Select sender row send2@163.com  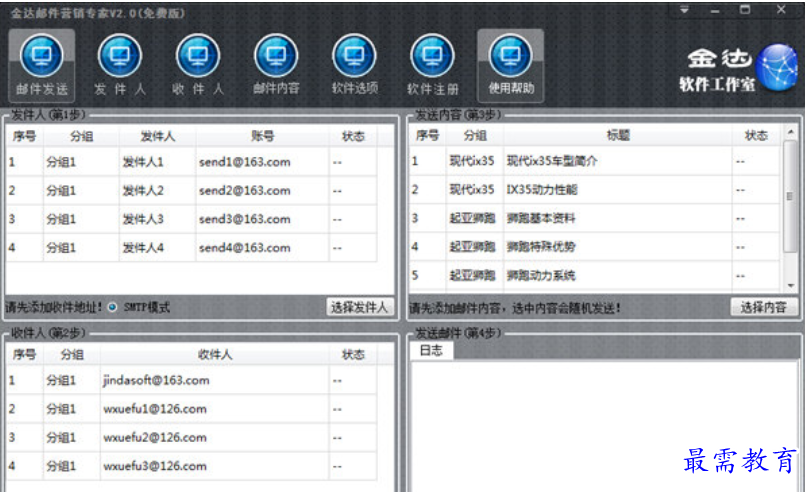(191, 191)
